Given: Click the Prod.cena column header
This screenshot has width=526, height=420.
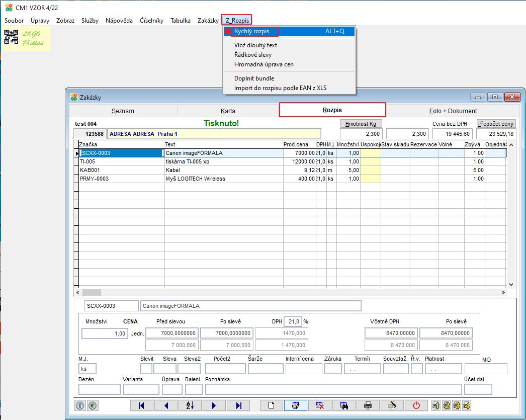Looking at the screenshot, I should click(299, 144).
